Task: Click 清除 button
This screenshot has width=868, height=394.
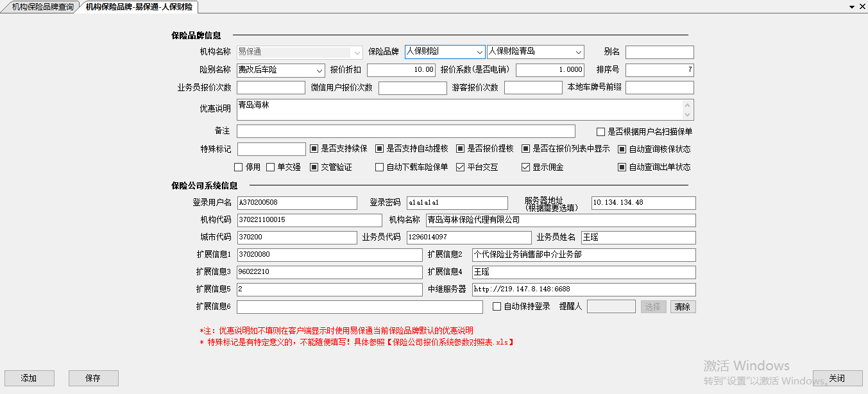Action: [683, 307]
